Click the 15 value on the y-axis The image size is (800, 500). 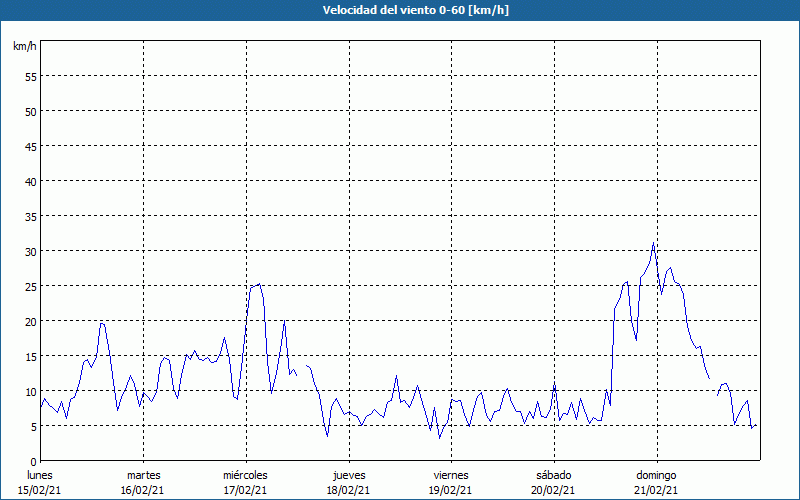31,356
